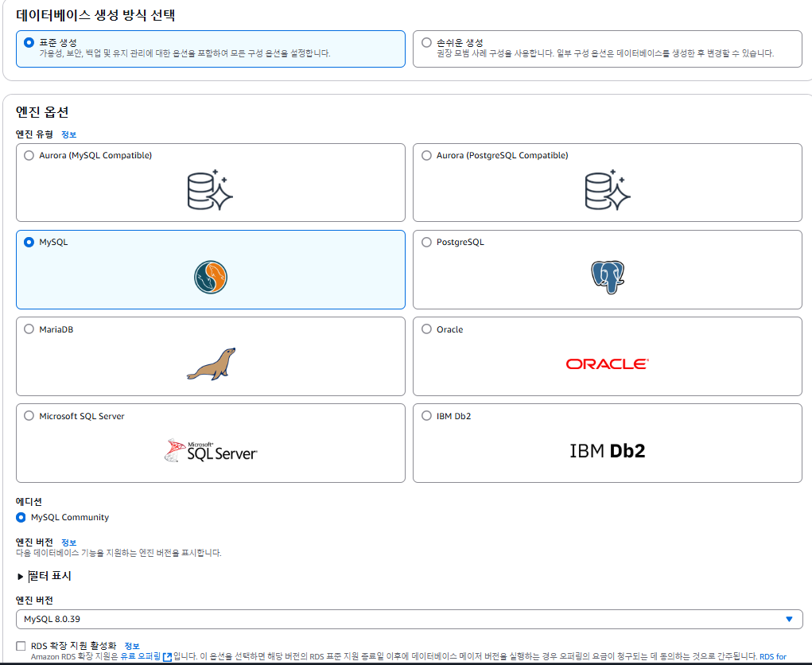The image size is (812, 665).
Task: Select the IBM Db2 radio button
Action: pyautogui.click(x=426, y=415)
